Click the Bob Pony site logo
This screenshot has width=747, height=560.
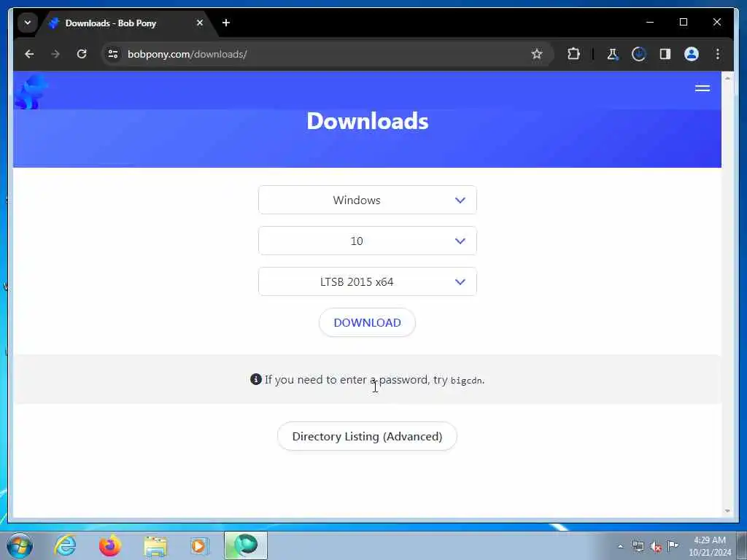[x=31, y=91]
